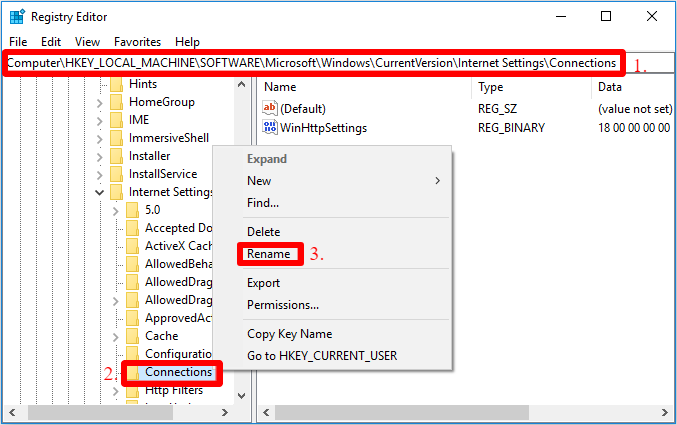Select the WinHttpSettings value name
This screenshot has height=425, width=677.
pos(323,128)
